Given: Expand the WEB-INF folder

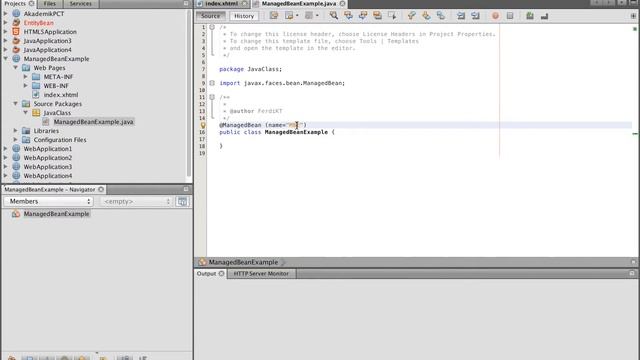Looking at the screenshot, I should coord(26,86).
